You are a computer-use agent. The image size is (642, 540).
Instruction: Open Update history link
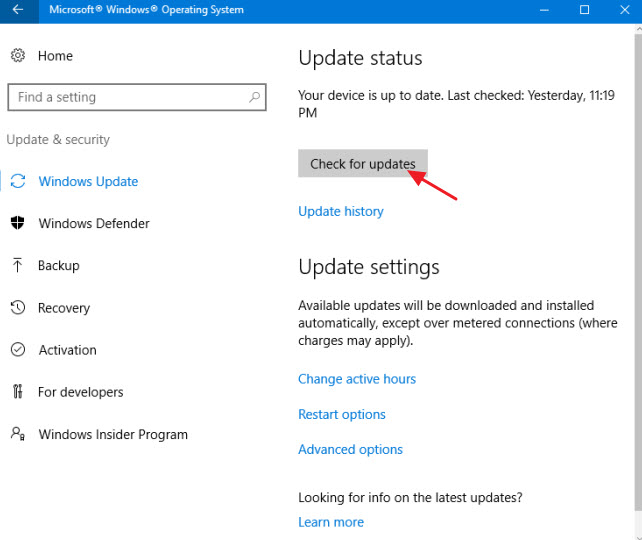pos(341,211)
